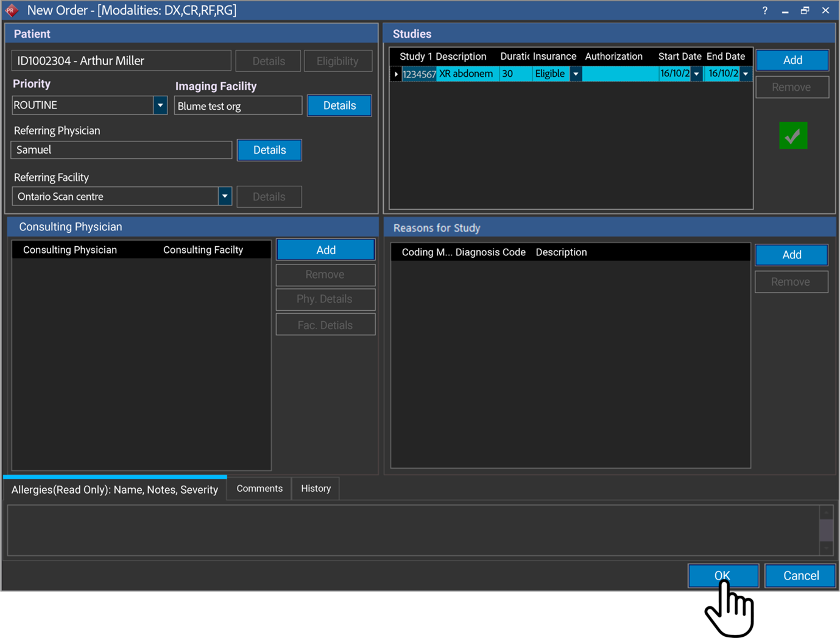Viewport: 840px width, 638px height.
Task: Expand the Referring Facility dropdown
Action: click(225, 196)
